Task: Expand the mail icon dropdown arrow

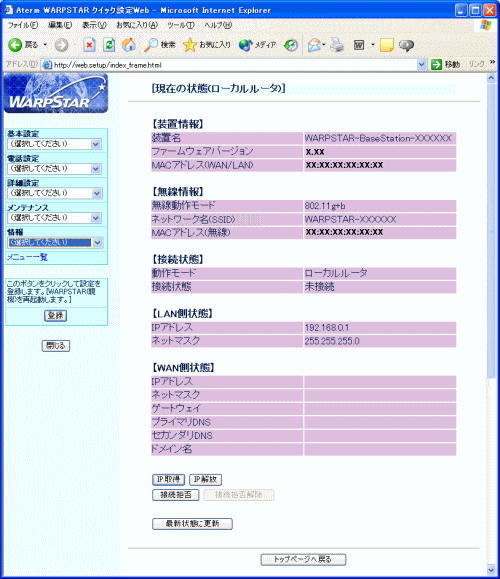Action: click(324, 45)
